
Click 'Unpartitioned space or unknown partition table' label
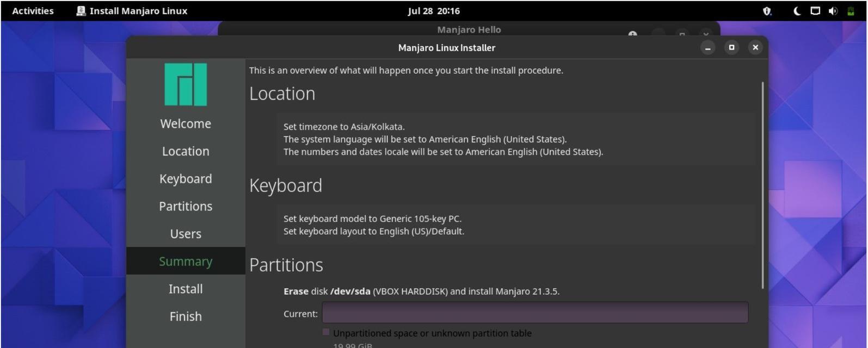point(432,333)
